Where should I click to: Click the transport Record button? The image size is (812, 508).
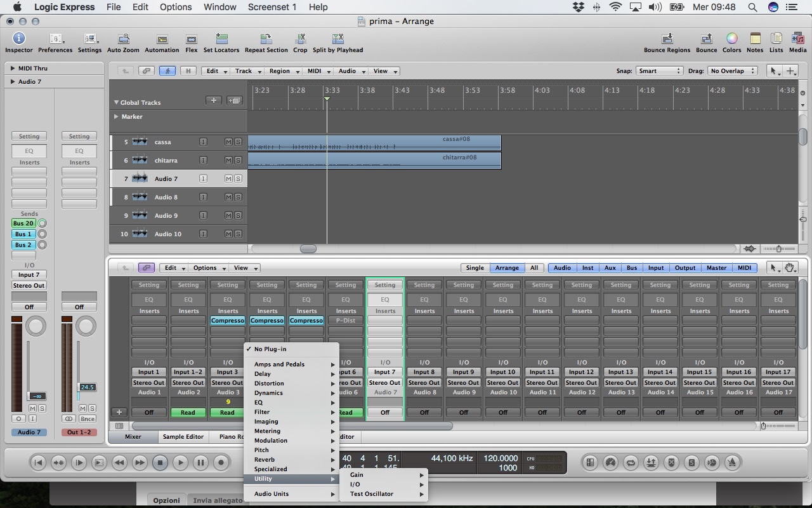click(221, 462)
